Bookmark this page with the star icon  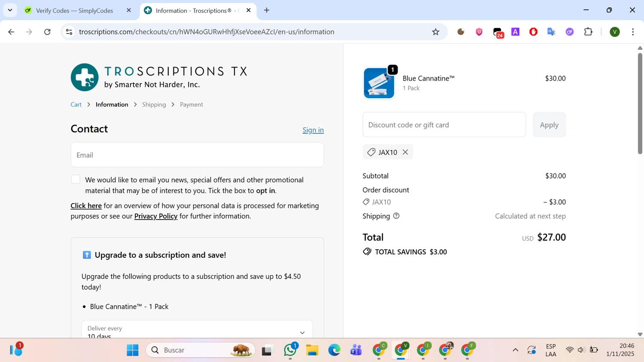coord(436,32)
